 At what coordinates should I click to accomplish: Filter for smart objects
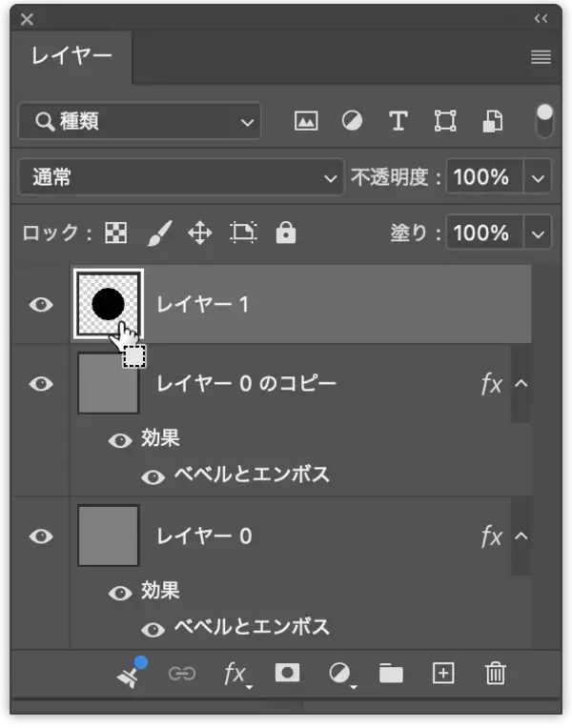[x=493, y=122]
